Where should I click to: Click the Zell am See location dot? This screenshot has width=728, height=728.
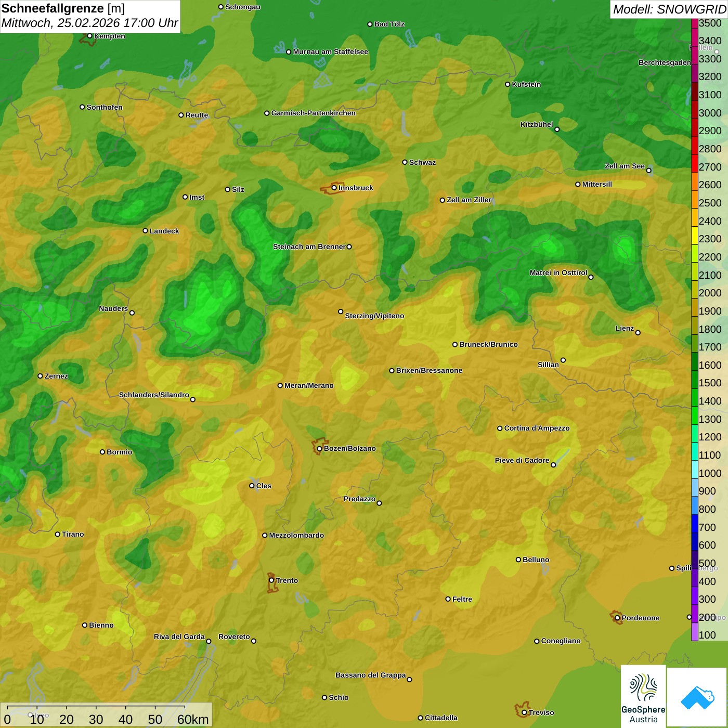pos(648,171)
